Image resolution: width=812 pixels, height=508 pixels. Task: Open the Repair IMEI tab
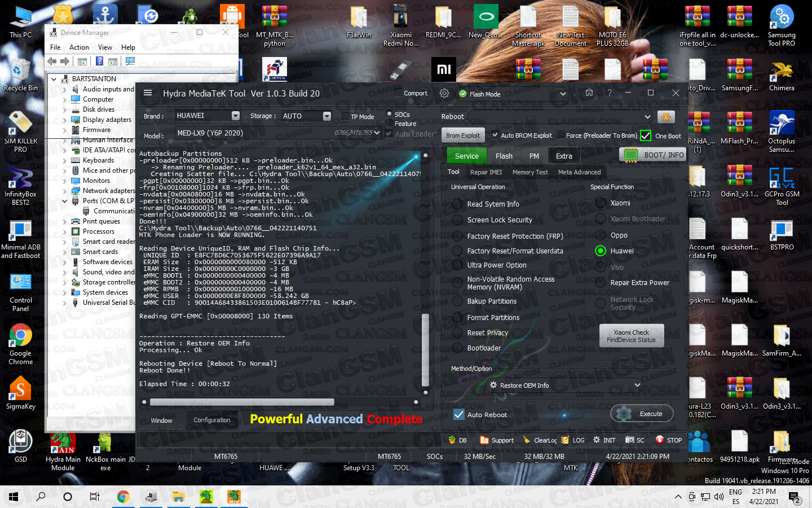point(486,172)
